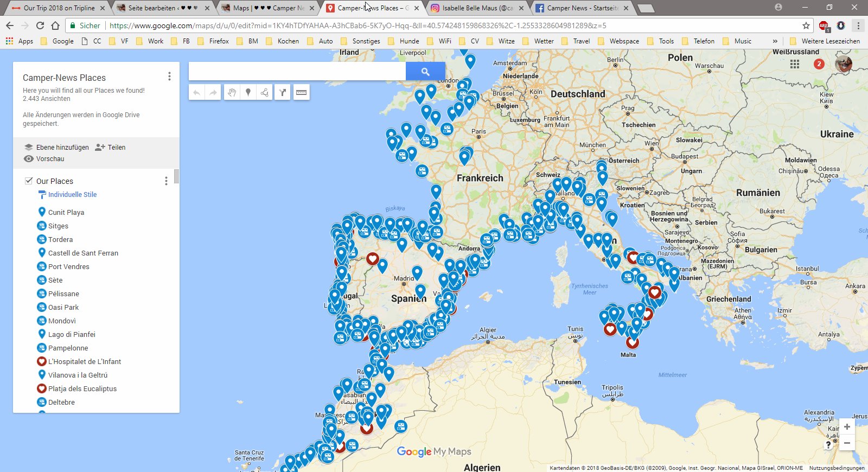The width and height of the screenshot is (868, 472).
Task: Open Our Places layer options menu
Action: click(x=166, y=181)
